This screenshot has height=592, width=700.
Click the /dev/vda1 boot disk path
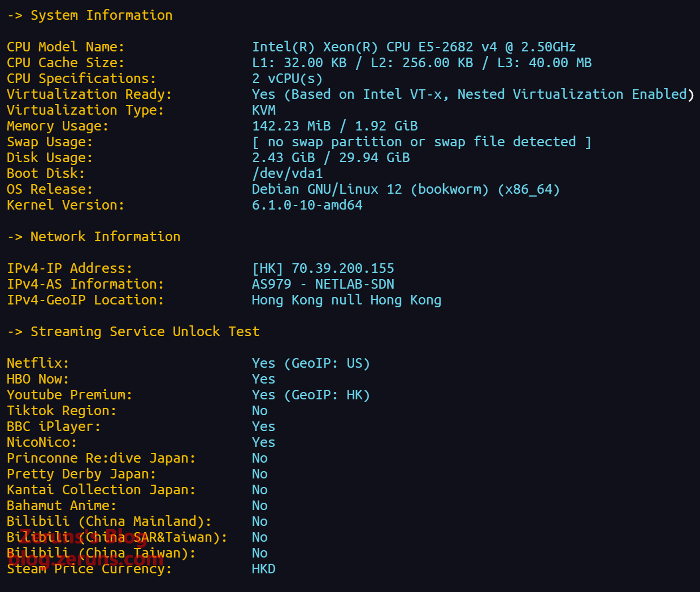(287, 173)
